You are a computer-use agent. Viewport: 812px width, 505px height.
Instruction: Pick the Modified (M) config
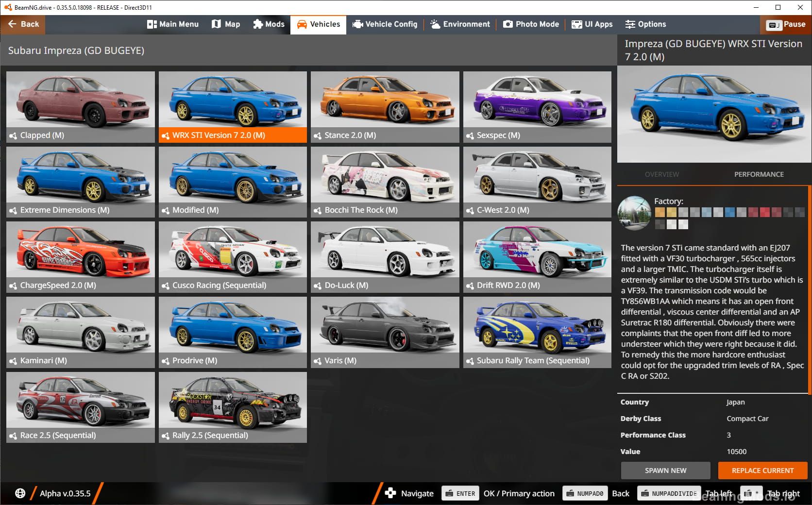click(x=233, y=182)
